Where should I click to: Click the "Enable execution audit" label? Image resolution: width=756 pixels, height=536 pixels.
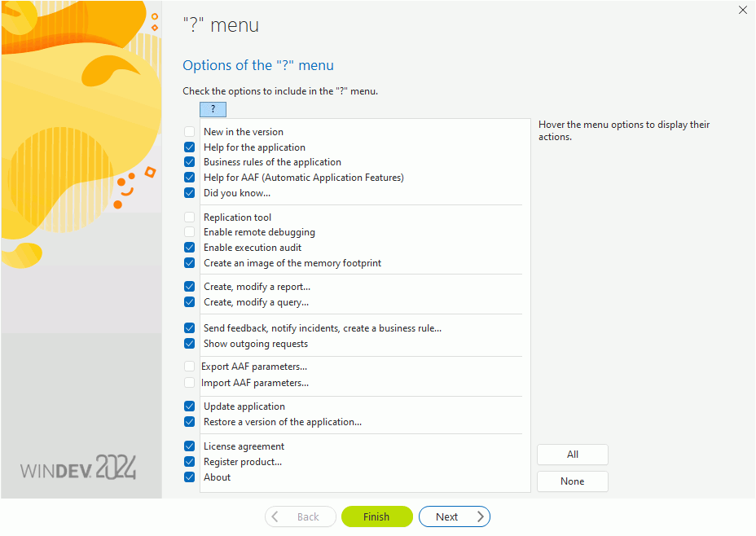pyautogui.click(x=253, y=248)
